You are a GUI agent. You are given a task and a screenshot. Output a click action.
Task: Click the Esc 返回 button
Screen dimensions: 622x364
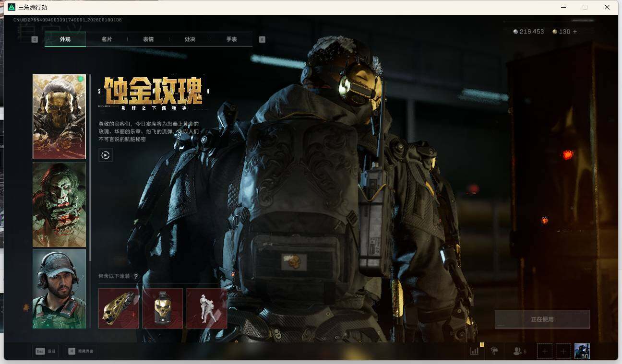tap(46, 352)
